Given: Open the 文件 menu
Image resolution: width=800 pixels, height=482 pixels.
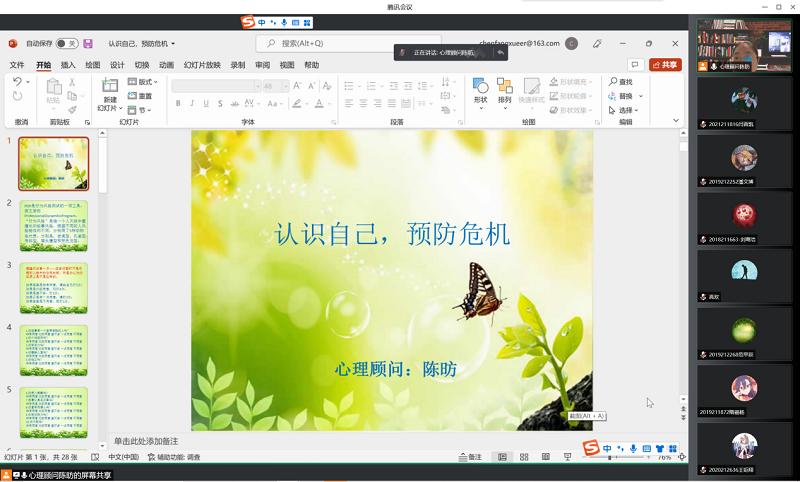Looking at the screenshot, I should tap(17, 65).
